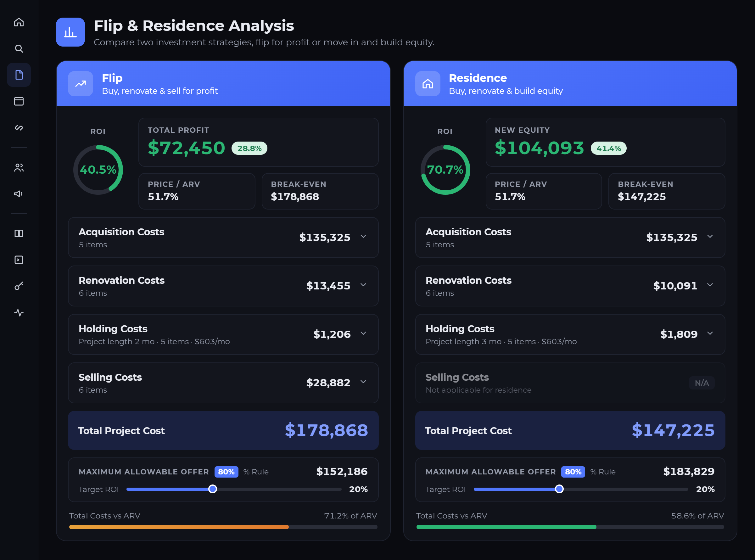Viewport: 755px width, 560px height.
Task: Click the Residence house icon
Action: tap(428, 84)
